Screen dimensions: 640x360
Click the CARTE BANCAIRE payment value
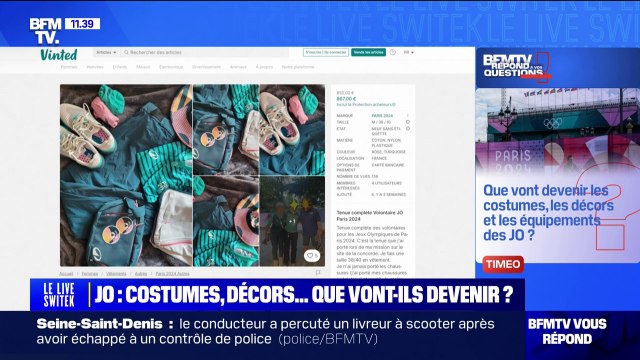(x=388, y=165)
